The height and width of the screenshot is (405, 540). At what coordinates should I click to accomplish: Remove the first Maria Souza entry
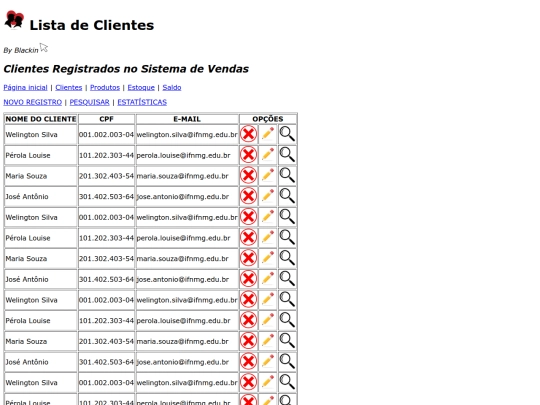point(248,175)
